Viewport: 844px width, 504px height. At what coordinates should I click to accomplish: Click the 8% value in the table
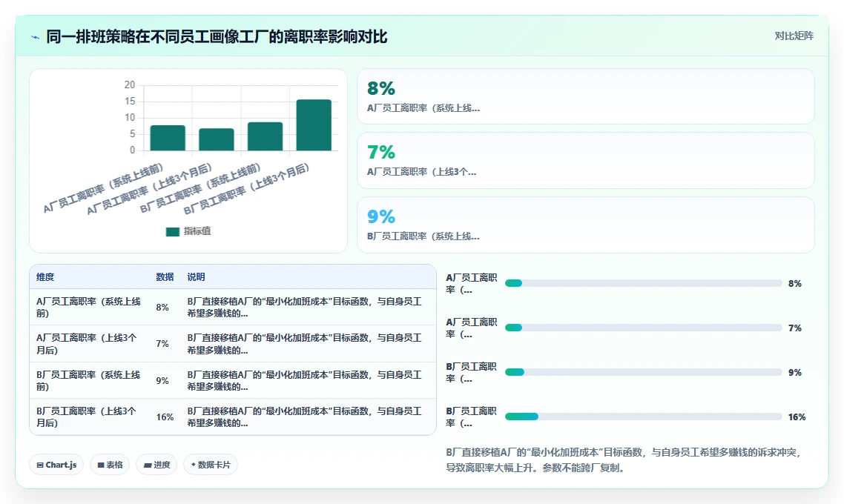(x=162, y=308)
